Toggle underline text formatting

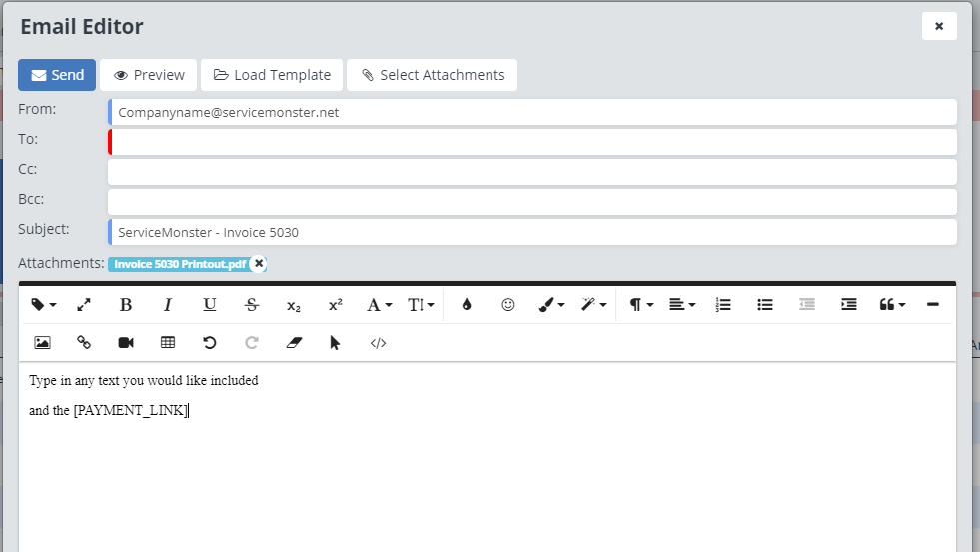[x=210, y=305]
